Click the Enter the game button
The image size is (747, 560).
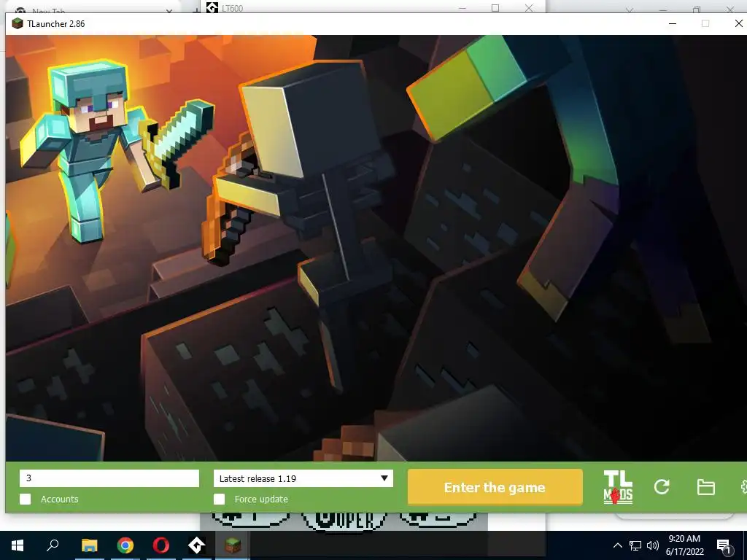coord(495,487)
